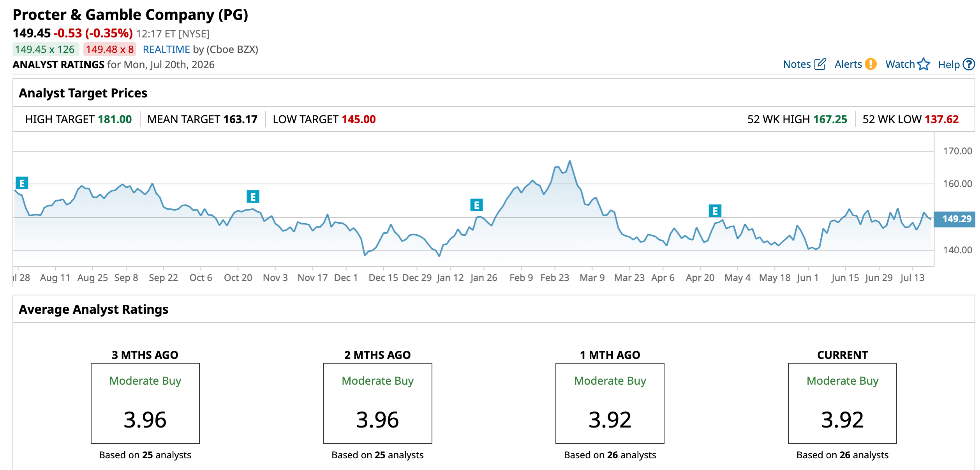Click the 2 MTHS AGO rating box 3.96

pyautogui.click(x=377, y=403)
